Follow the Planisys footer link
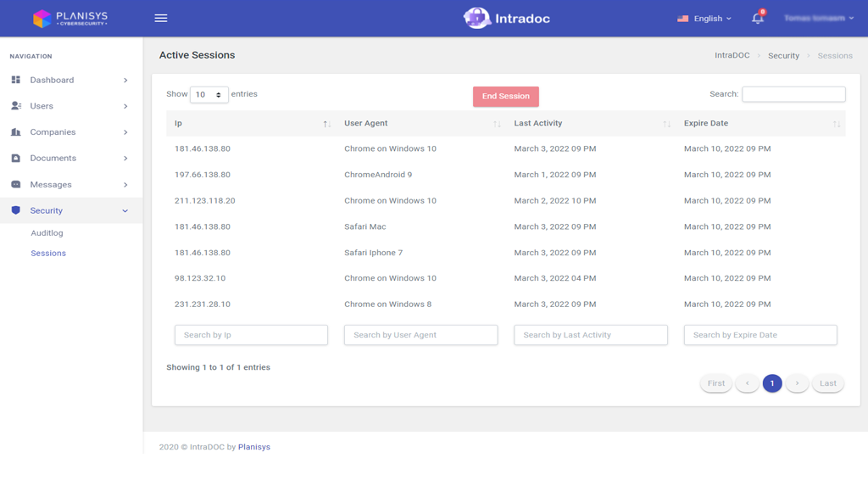 point(254,447)
